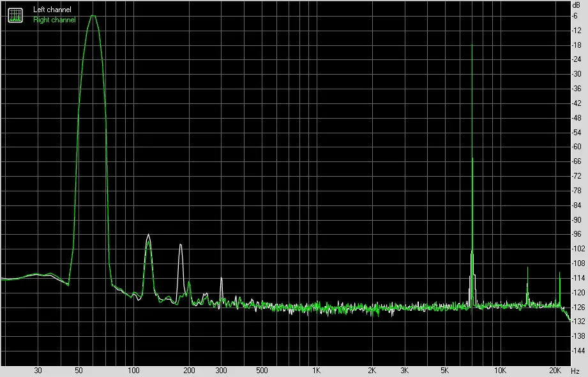This screenshot has width=588, height=377.
Task: Click the 300 Hz frequency axis label
Action: (x=222, y=371)
